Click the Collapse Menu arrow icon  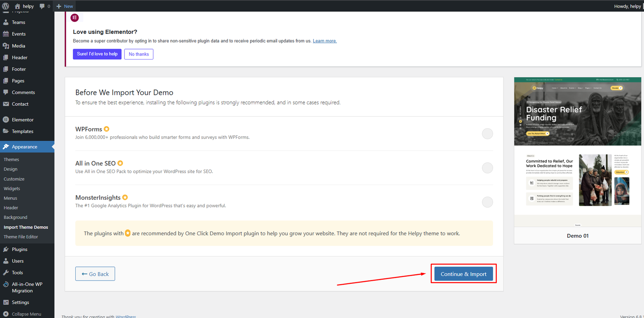coord(6,314)
